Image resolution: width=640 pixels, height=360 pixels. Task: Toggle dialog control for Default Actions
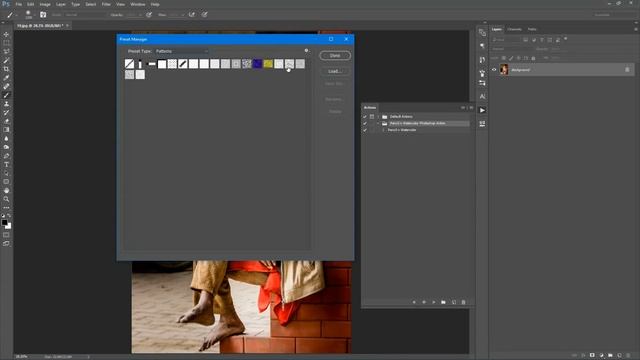coord(372,117)
